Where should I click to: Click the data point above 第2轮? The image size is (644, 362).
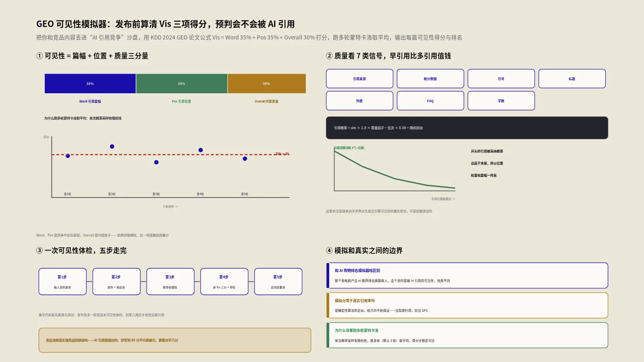coord(112,146)
